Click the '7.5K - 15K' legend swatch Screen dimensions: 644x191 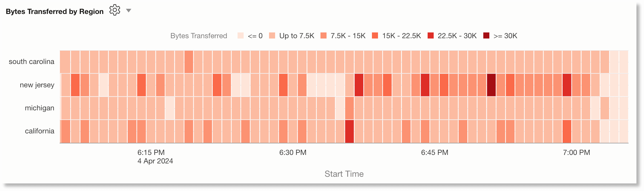(x=323, y=36)
